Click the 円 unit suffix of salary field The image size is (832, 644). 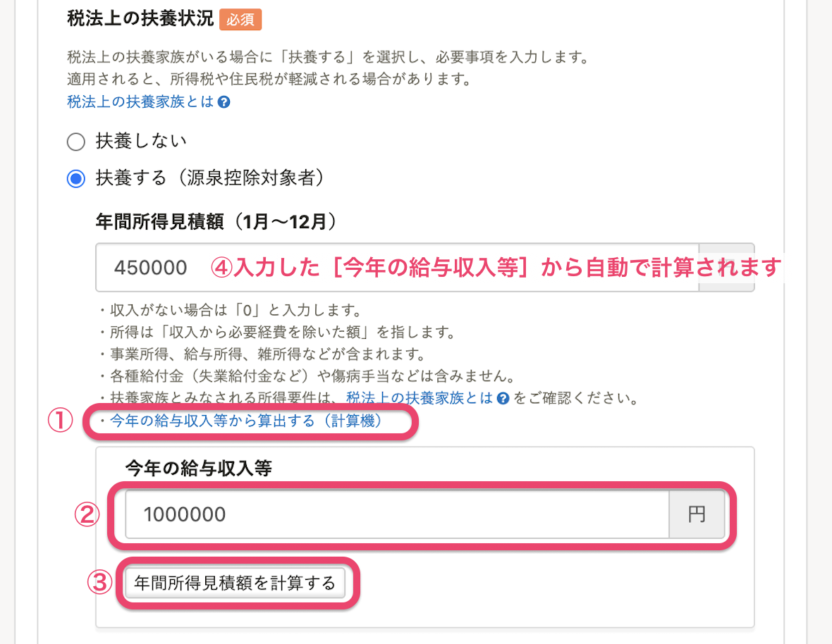coord(697,514)
